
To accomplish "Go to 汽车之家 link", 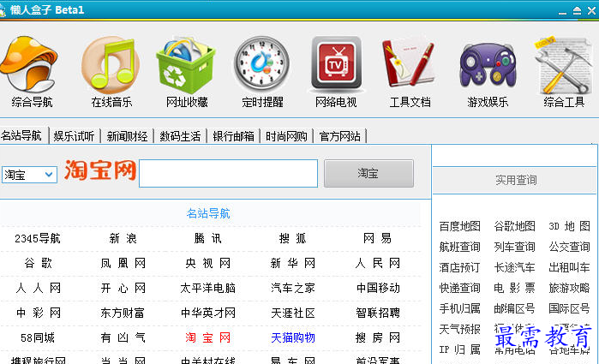I will (x=292, y=288).
